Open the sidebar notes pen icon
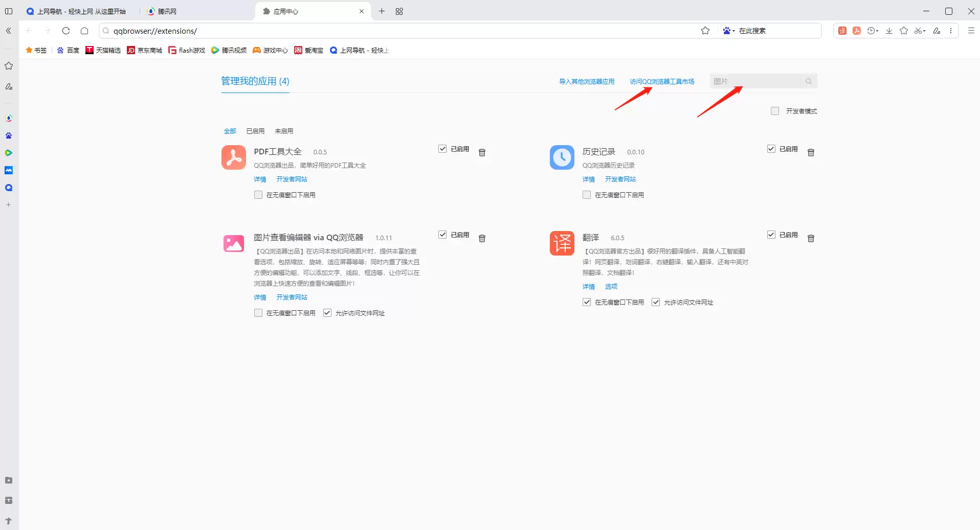Screen dimensions: 980x530 [9, 86]
